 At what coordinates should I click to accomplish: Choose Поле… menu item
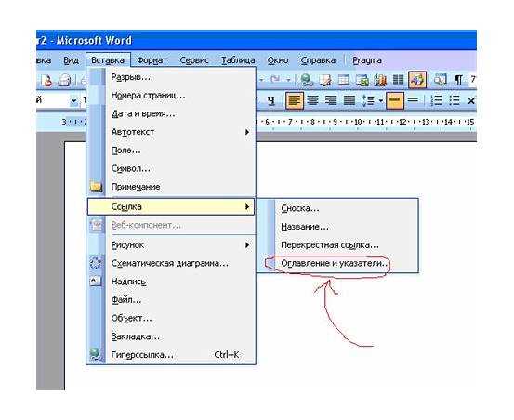pos(171,151)
